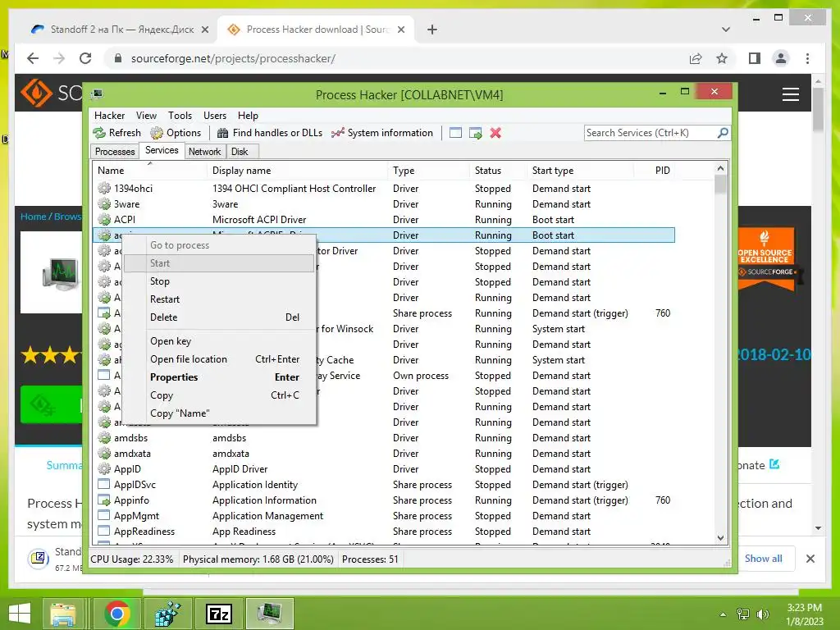The width and height of the screenshot is (840, 630).
Task: Open the SourceForge hamburger menu
Action: [790, 94]
